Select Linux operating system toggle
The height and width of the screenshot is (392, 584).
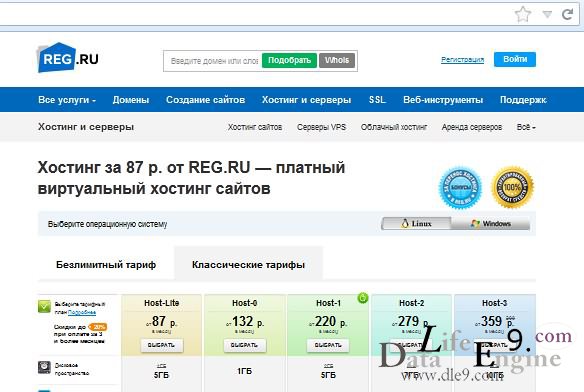point(416,224)
